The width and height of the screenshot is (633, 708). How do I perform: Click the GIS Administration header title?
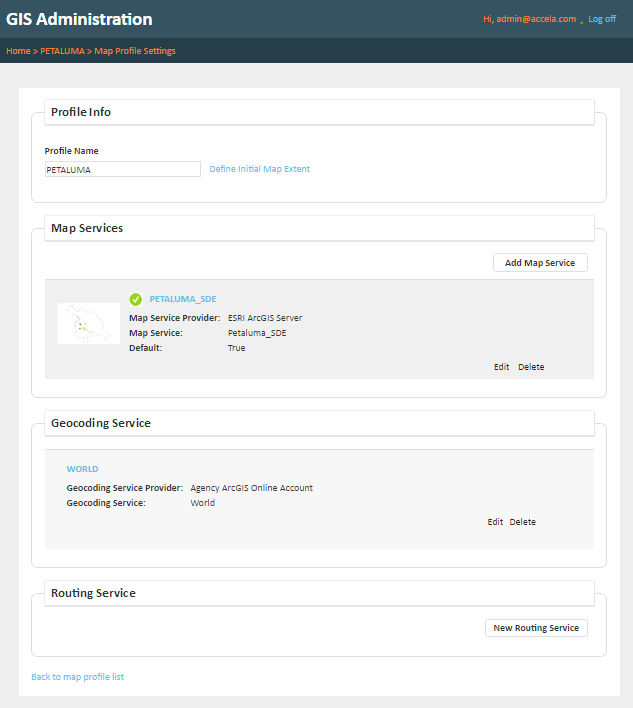click(79, 19)
